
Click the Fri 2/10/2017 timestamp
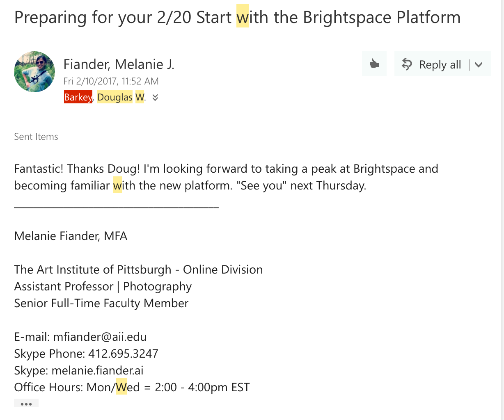coord(111,81)
